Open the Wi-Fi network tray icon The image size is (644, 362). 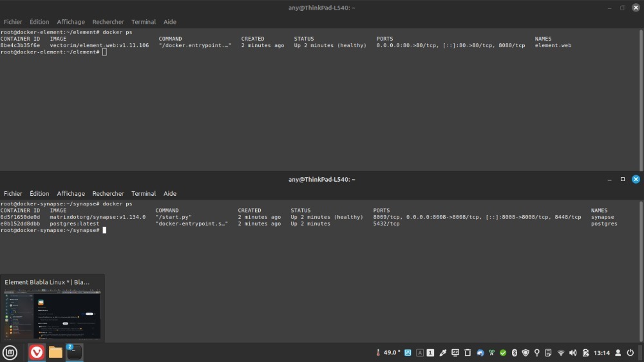tap(561, 353)
